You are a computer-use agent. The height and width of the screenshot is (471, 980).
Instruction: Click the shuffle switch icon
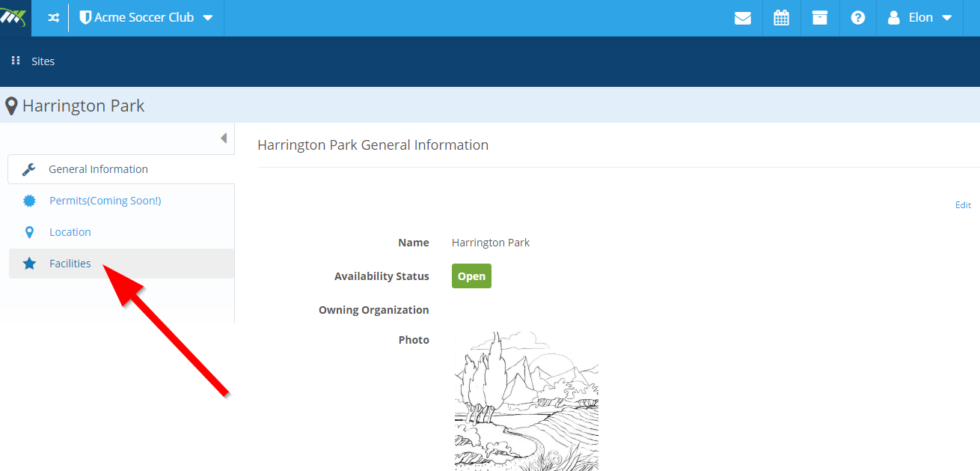coord(53,18)
